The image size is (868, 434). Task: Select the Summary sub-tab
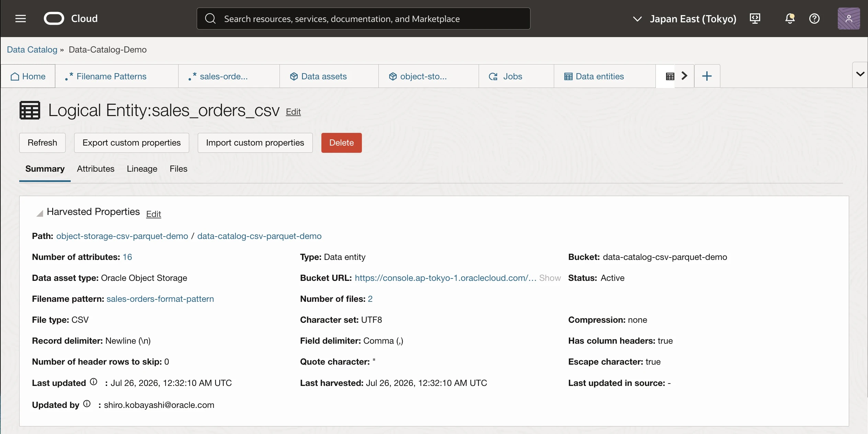click(45, 169)
